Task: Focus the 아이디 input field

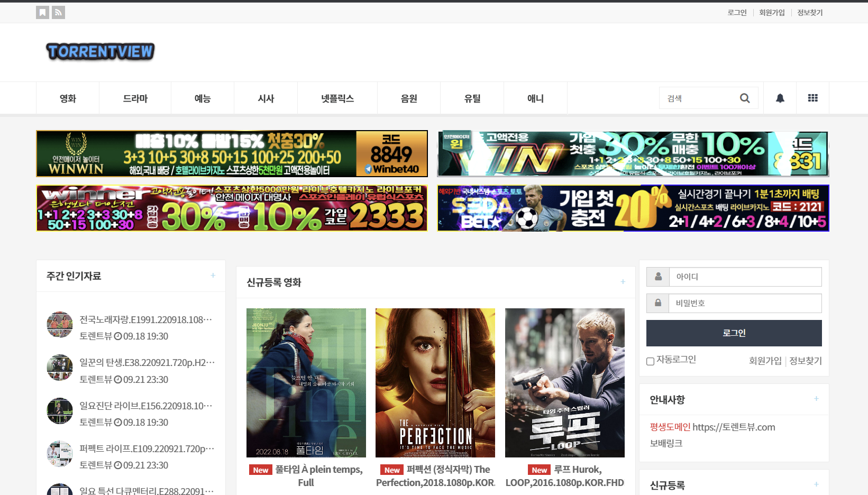Action: coord(745,277)
